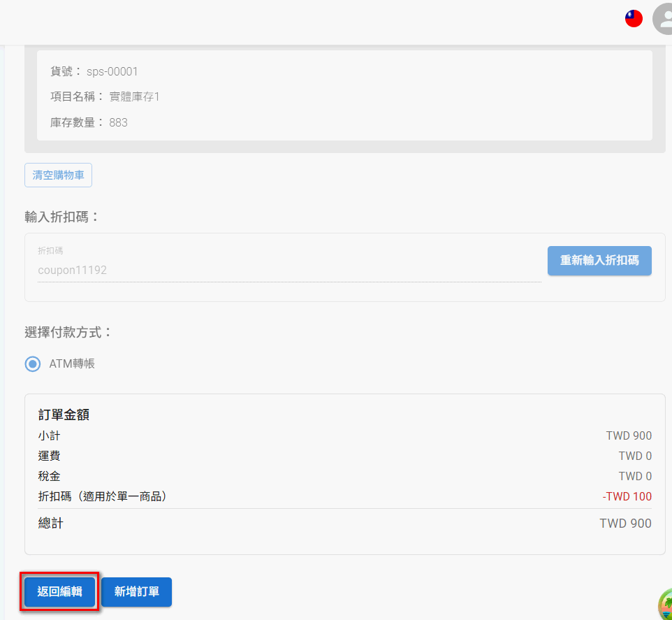Open the user profile avatar
The height and width of the screenshot is (620, 672).
663,19
